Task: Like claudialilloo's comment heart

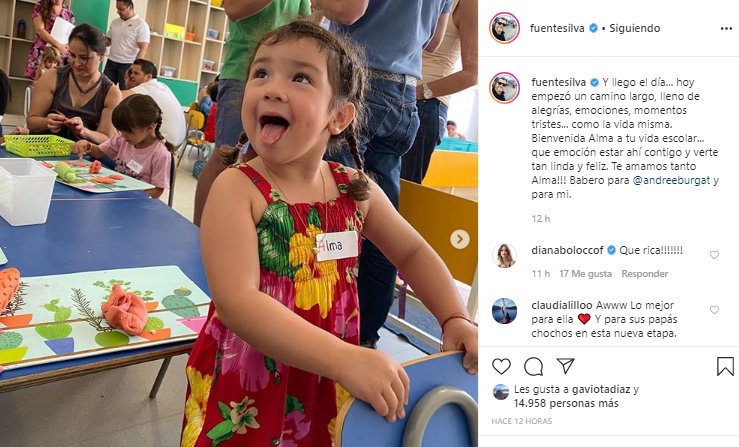Action: tap(714, 310)
